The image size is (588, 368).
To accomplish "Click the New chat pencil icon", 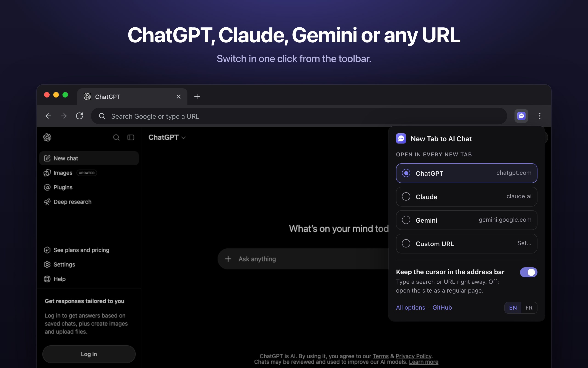I will pyautogui.click(x=47, y=158).
